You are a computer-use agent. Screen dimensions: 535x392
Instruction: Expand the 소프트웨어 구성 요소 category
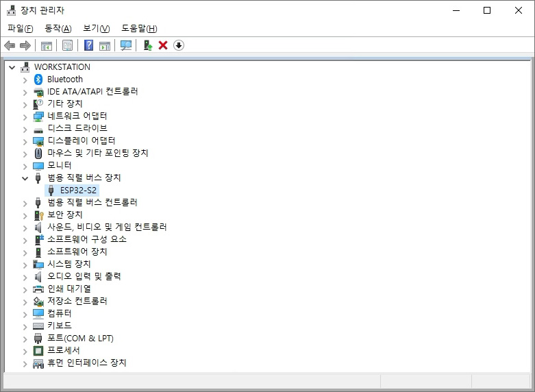pos(25,241)
